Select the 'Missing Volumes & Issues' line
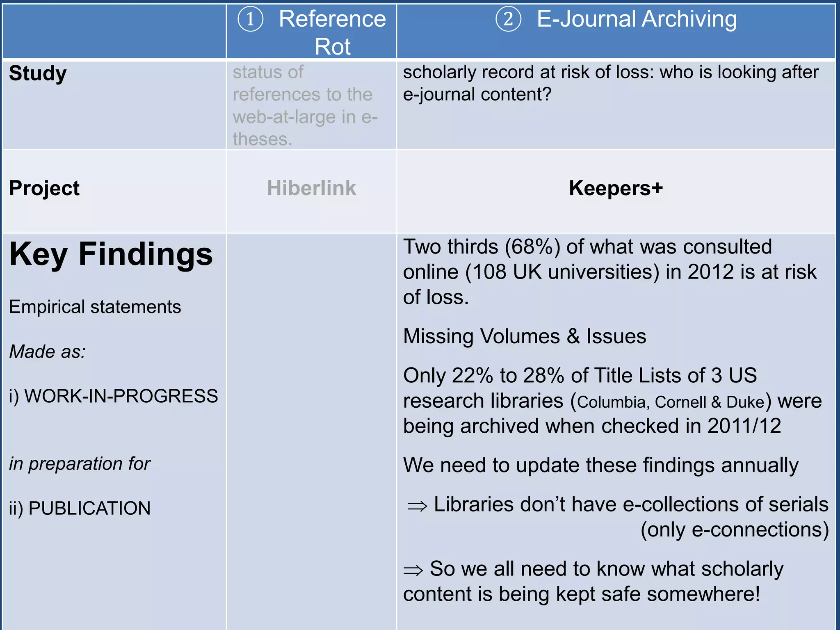The width and height of the screenshot is (840, 630). [x=525, y=336]
